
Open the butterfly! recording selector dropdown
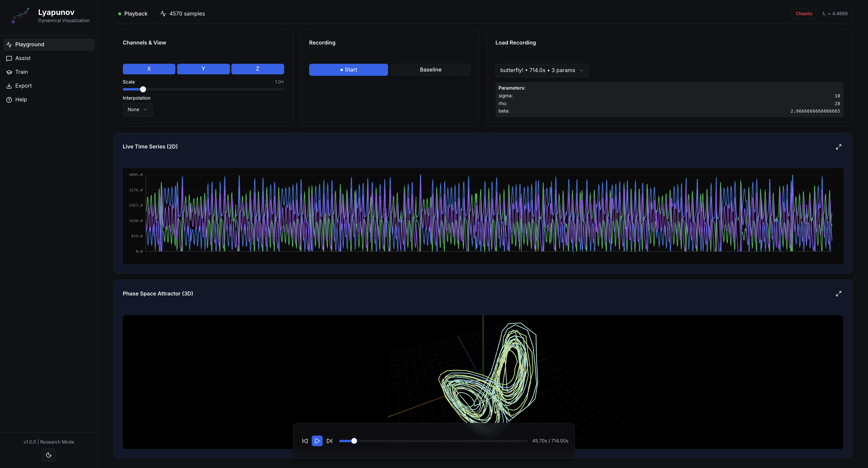[542, 70]
